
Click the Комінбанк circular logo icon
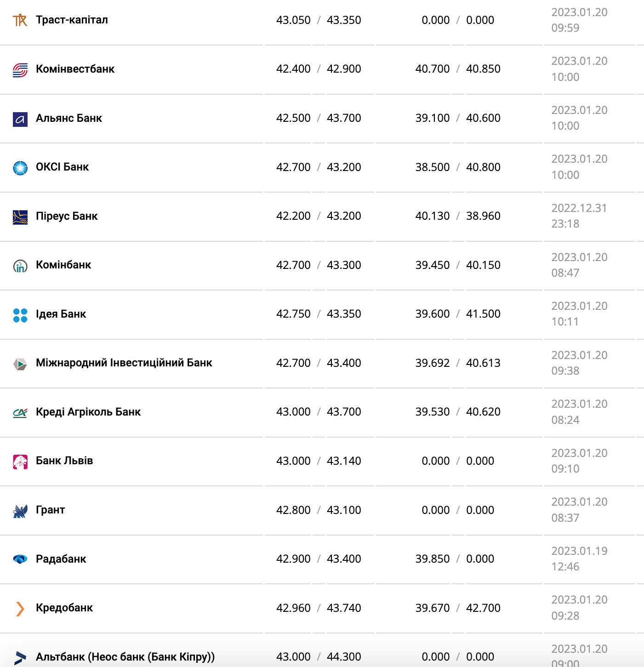tap(20, 266)
